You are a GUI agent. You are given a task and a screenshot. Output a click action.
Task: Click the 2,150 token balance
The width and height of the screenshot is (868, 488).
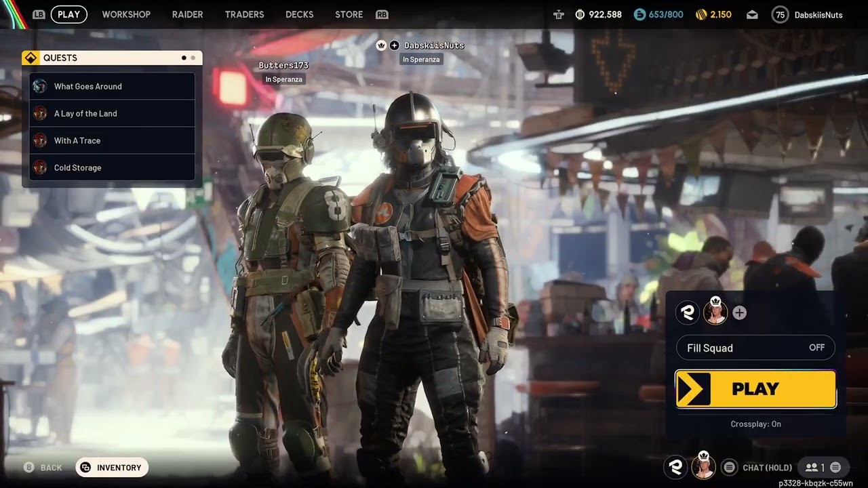click(721, 14)
